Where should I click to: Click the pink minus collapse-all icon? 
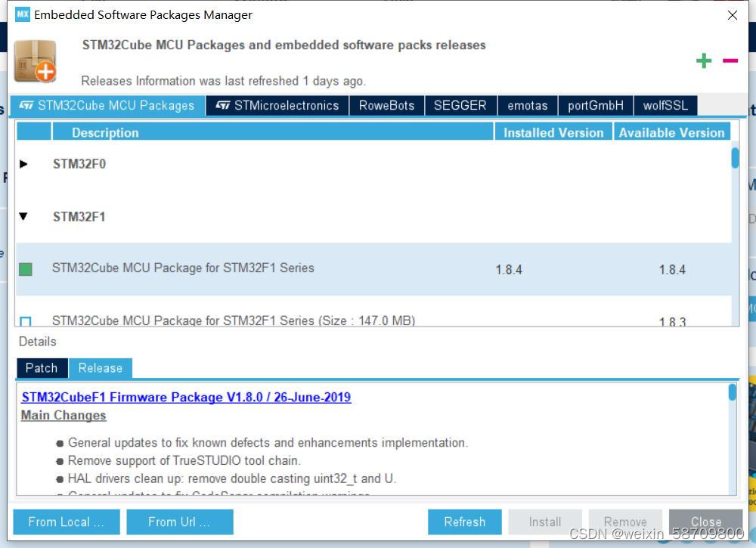tap(730, 60)
